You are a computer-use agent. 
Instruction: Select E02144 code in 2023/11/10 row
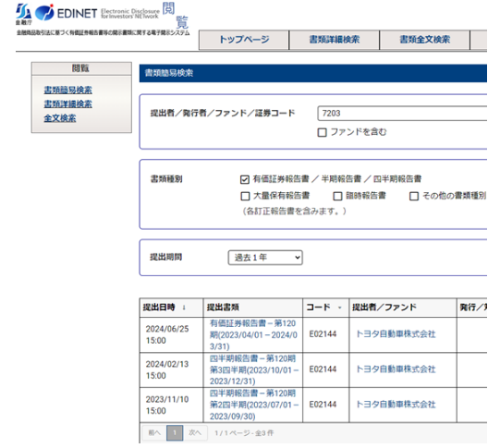(323, 405)
